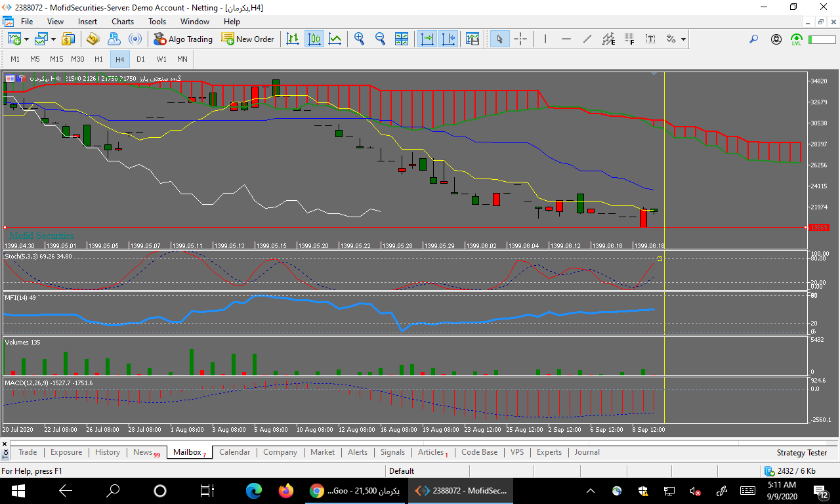
Task: Click the signals radio-wave icon
Action: point(135,39)
